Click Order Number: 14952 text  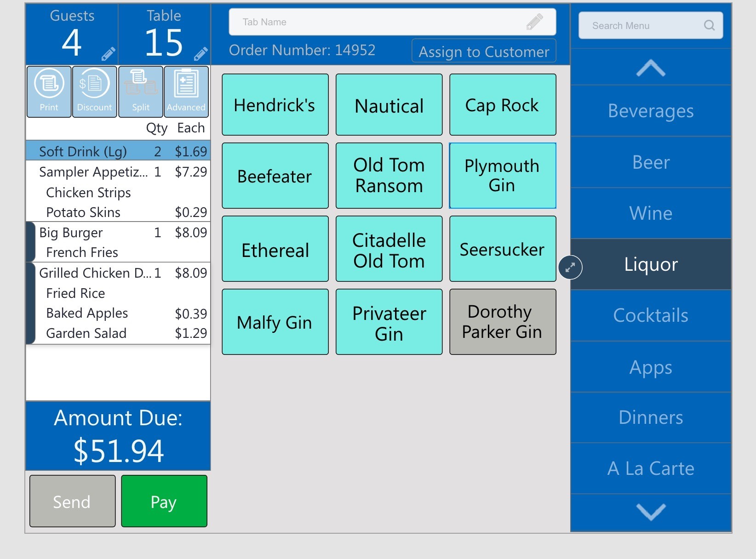point(302,50)
